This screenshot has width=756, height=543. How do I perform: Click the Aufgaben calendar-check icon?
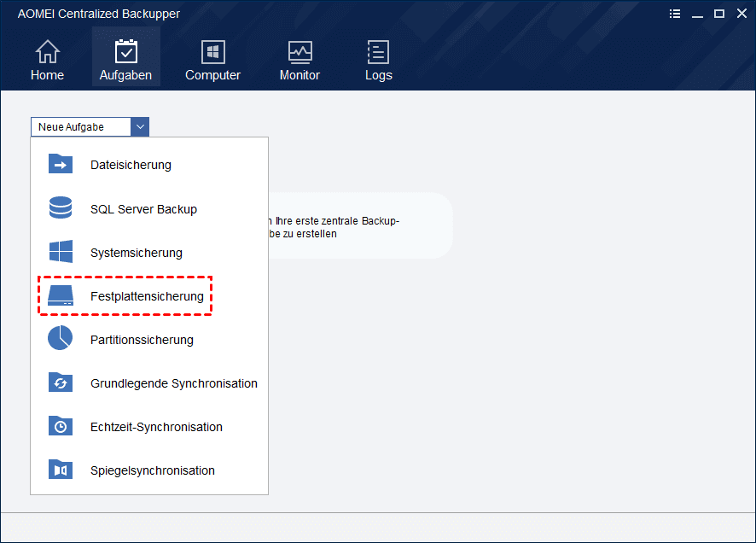coord(125,51)
